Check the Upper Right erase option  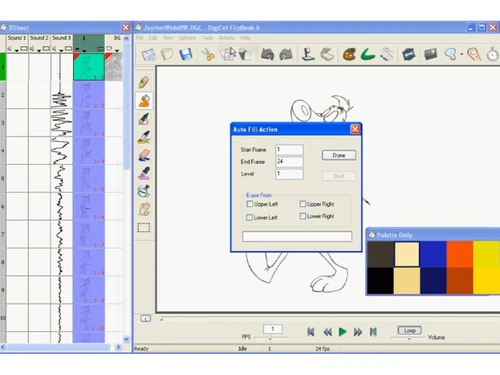click(303, 204)
